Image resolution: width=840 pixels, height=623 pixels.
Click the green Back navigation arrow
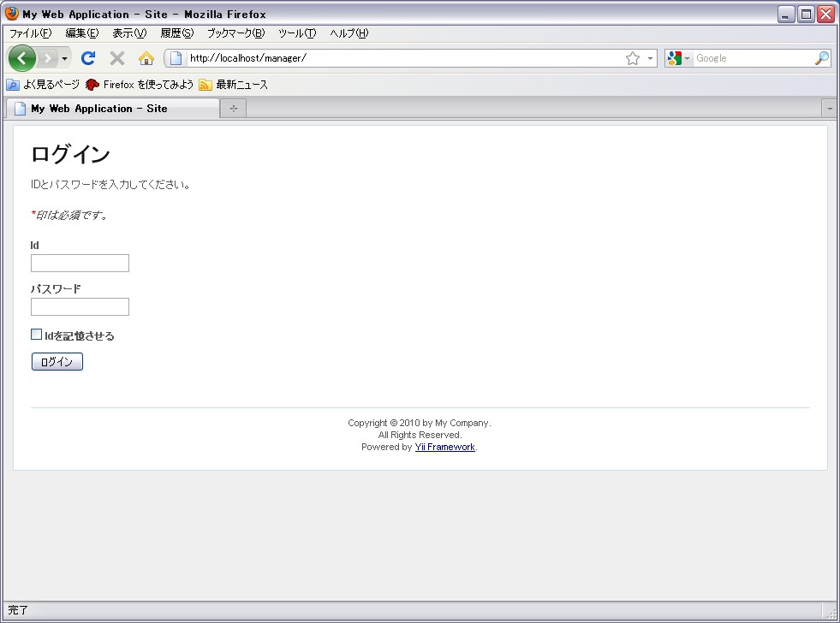point(22,58)
